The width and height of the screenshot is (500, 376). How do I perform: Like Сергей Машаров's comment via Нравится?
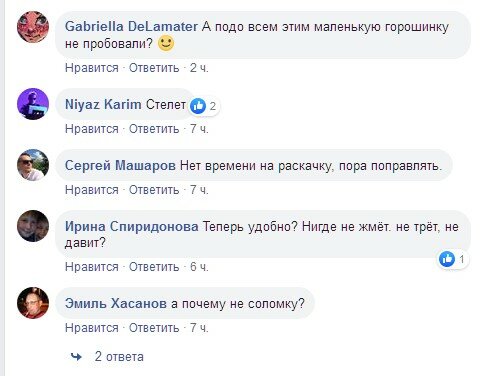(92, 190)
